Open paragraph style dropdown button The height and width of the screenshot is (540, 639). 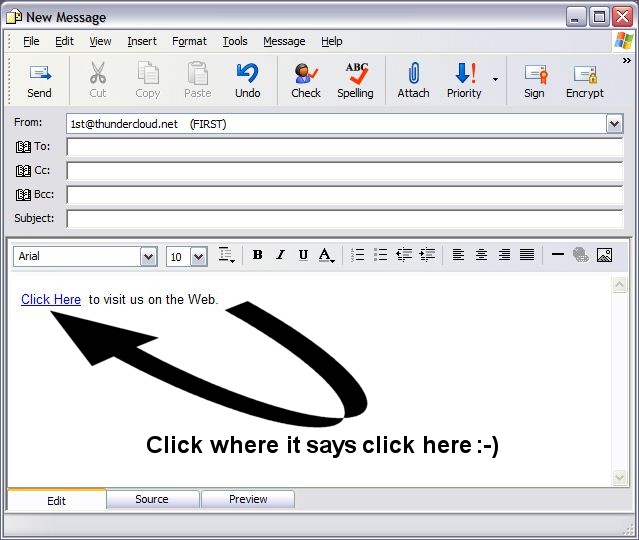tap(226, 255)
